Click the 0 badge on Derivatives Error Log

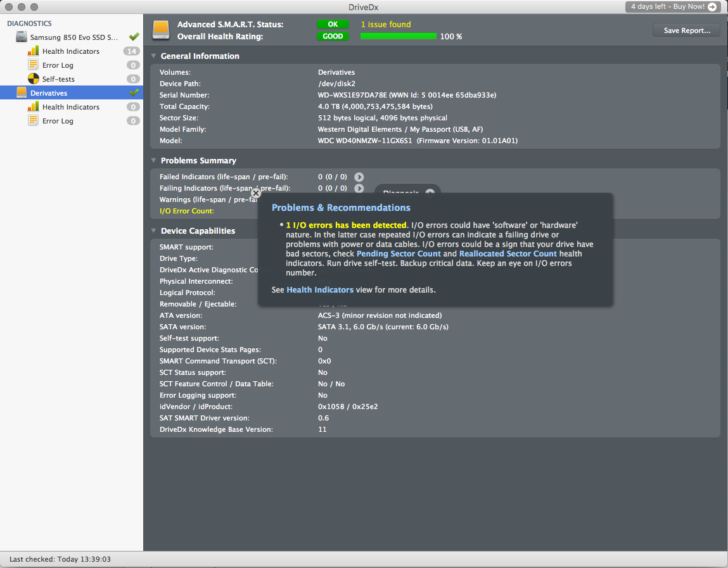(x=133, y=121)
